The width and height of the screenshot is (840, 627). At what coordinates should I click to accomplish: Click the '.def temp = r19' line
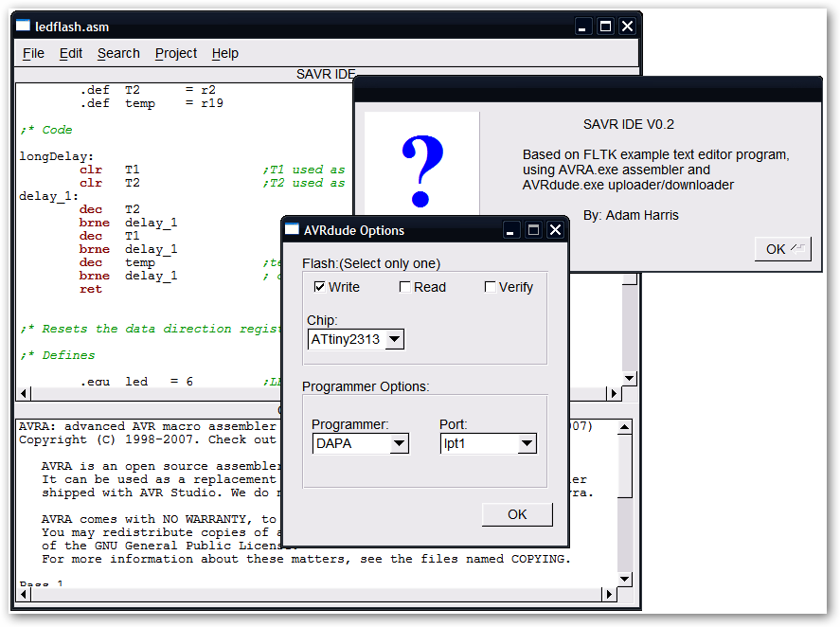152,103
